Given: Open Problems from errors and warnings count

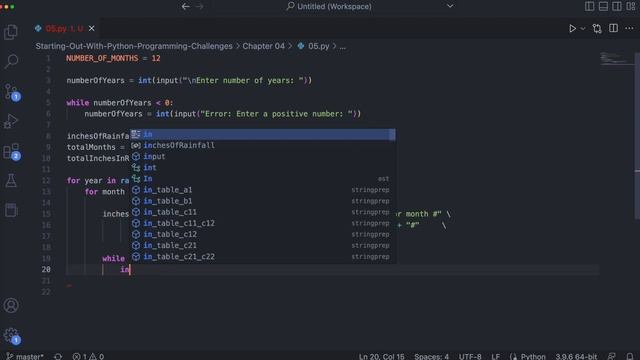Looking at the screenshot, I should [88, 356].
